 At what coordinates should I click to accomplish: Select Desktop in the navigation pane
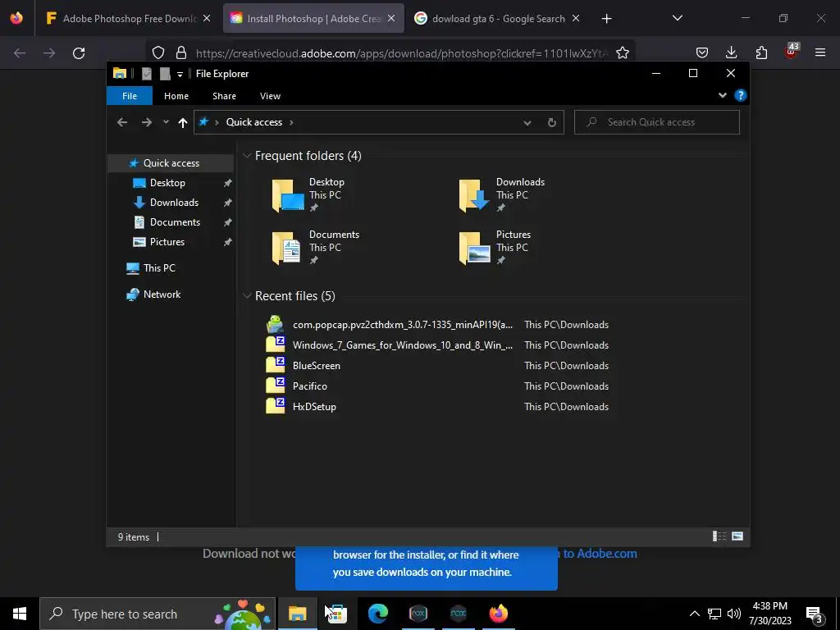coord(167,183)
